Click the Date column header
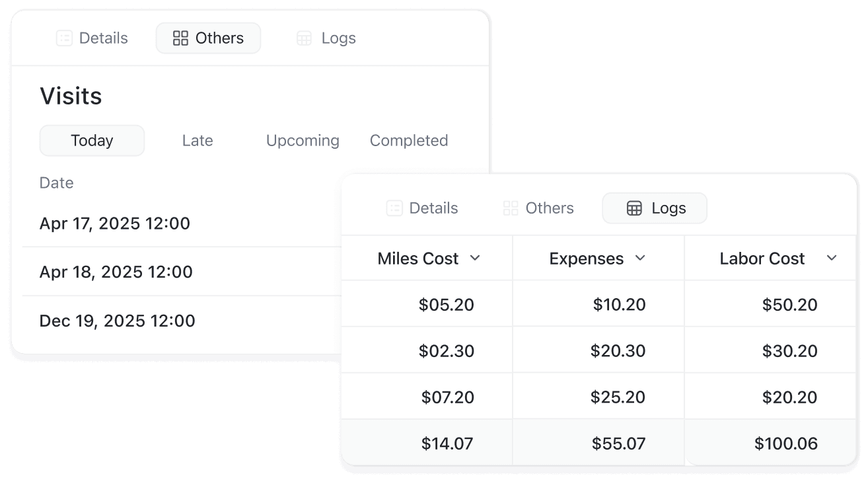This screenshot has height=478, width=868. click(57, 183)
